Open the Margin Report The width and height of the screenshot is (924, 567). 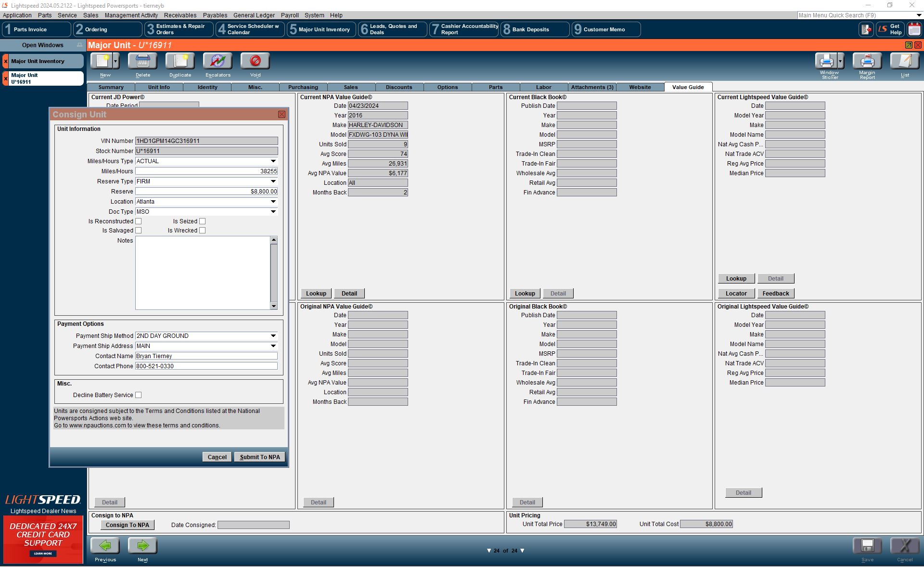click(867, 61)
